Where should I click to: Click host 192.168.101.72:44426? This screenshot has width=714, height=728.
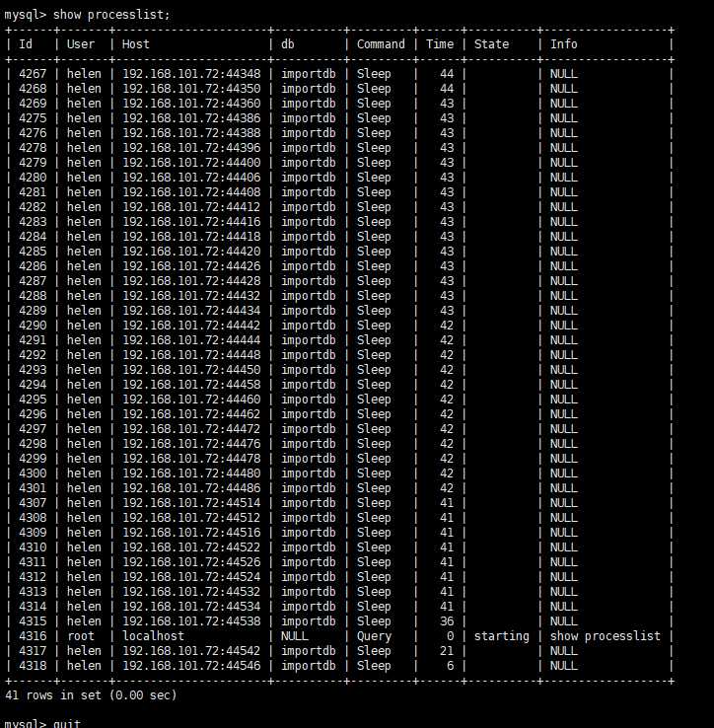191,266
